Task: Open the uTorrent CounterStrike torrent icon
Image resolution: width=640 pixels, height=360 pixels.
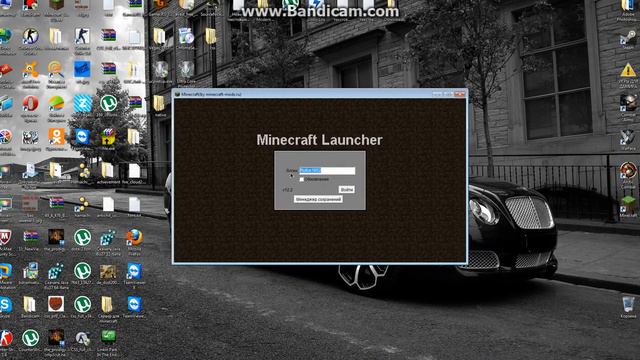Action: coord(30,338)
